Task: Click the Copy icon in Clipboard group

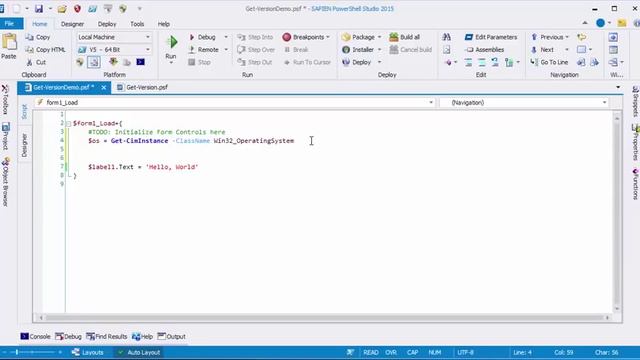Action: tap(29, 37)
